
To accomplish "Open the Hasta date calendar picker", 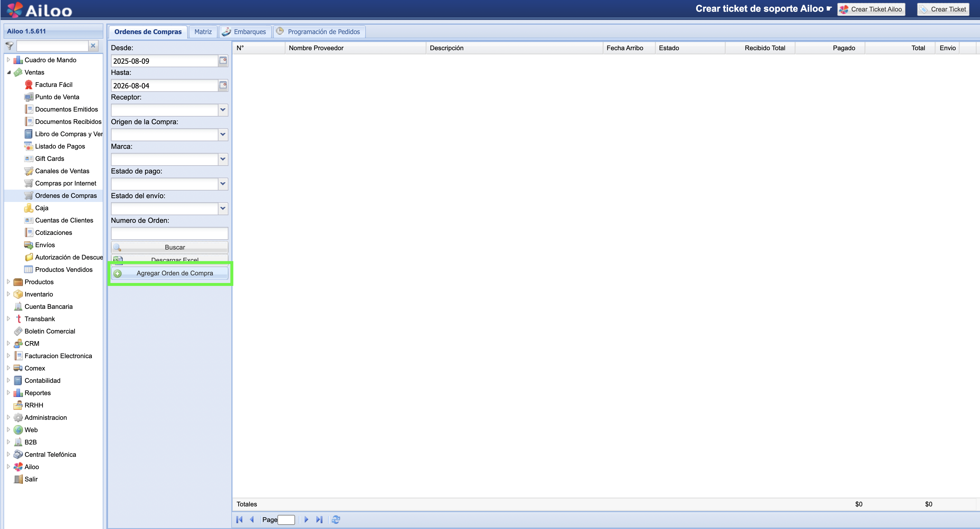I will [x=223, y=85].
